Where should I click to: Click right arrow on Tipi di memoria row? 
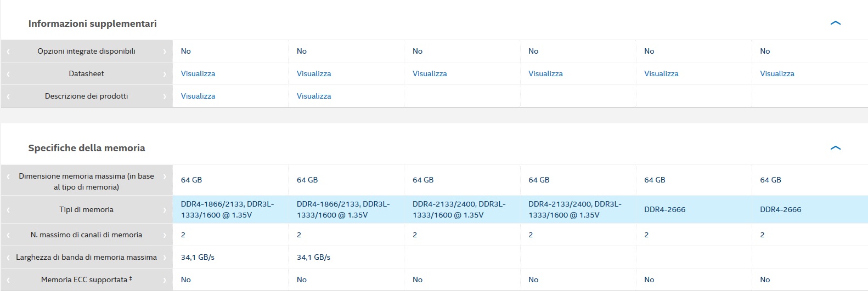tap(165, 210)
